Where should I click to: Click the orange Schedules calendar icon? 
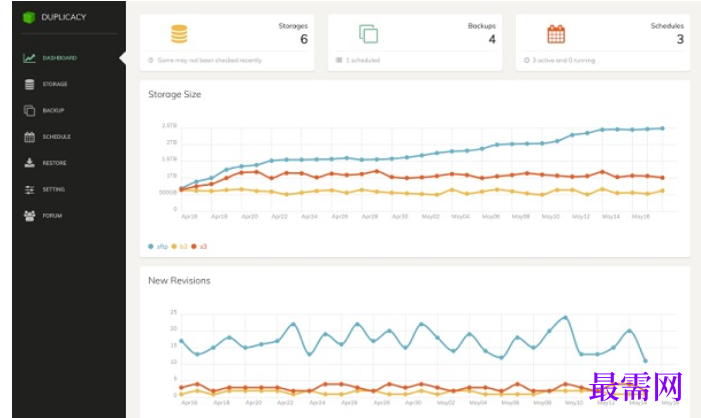556,34
